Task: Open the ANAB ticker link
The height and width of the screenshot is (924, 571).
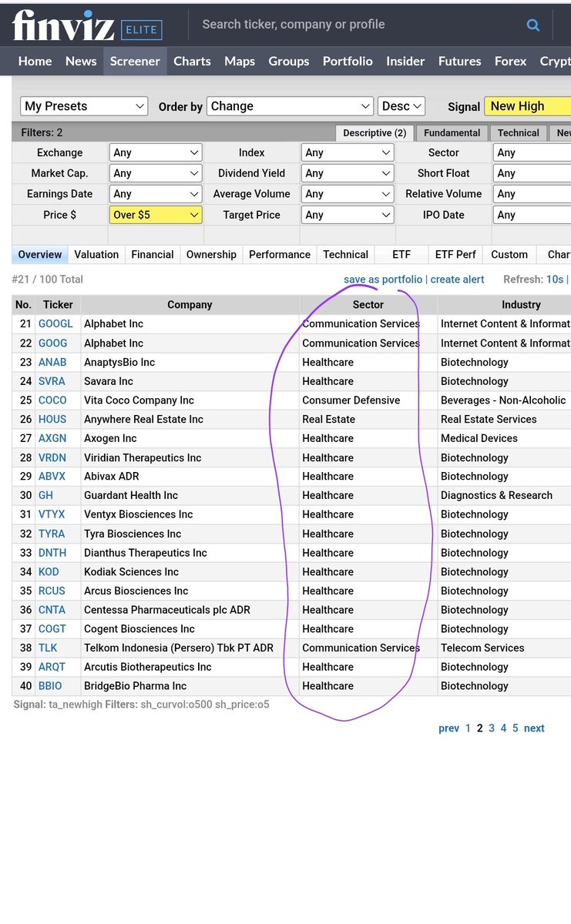Action: (x=52, y=362)
